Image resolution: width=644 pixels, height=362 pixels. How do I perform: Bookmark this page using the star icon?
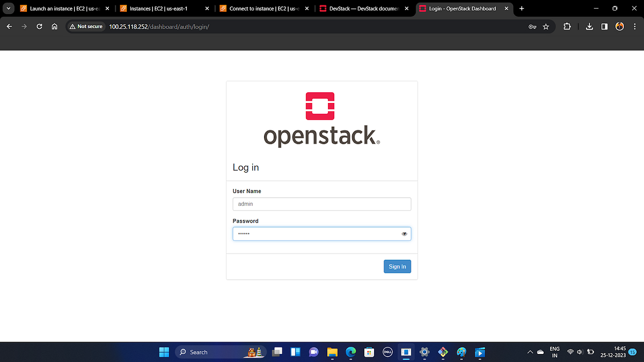click(x=546, y=26)
